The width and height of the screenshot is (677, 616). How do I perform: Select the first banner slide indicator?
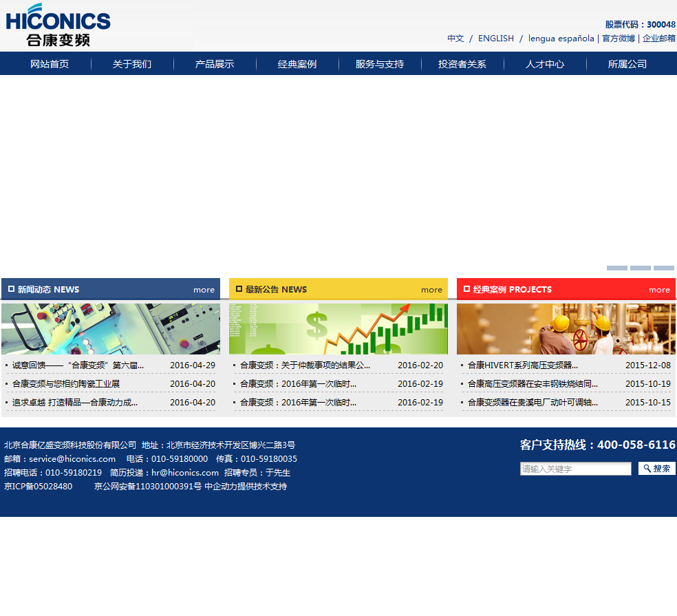click(x=617, y=268)
